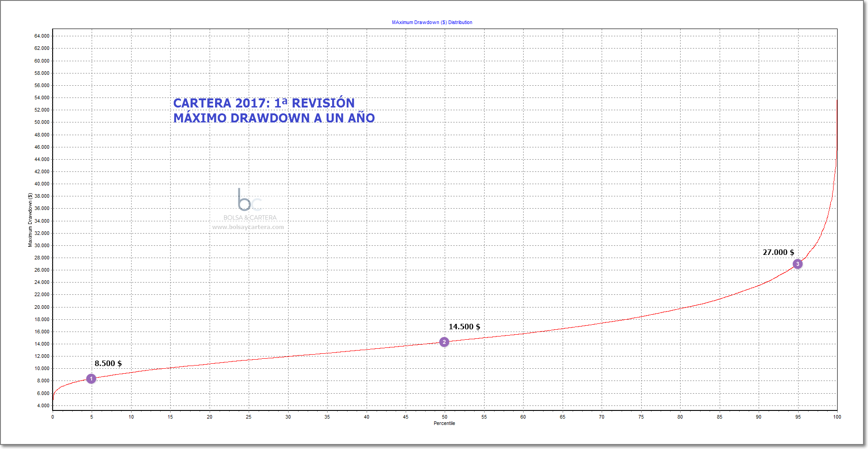This screenshot has height=449, width=868.
Task: Click y-axis tick label '30.000'
Action: (x=42, y=245)
